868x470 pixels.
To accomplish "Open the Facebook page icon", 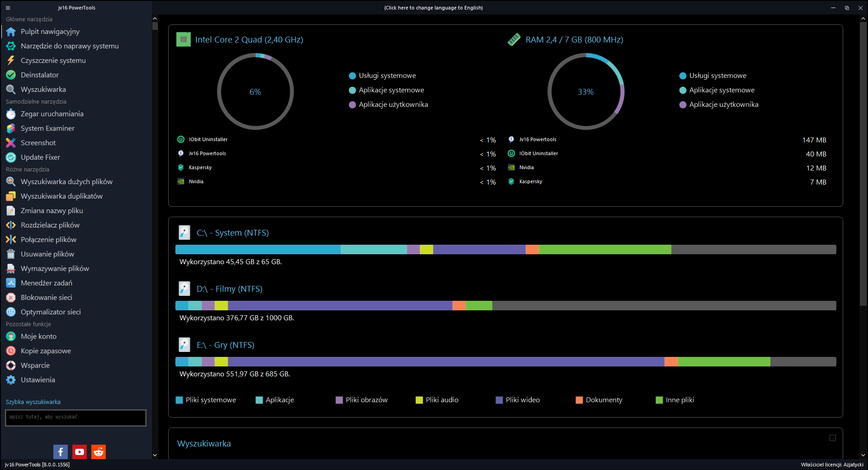I will pos(61,452).
